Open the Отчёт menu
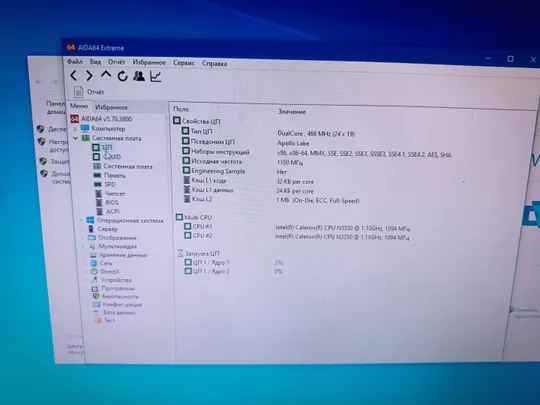 [x=116, y=62]
